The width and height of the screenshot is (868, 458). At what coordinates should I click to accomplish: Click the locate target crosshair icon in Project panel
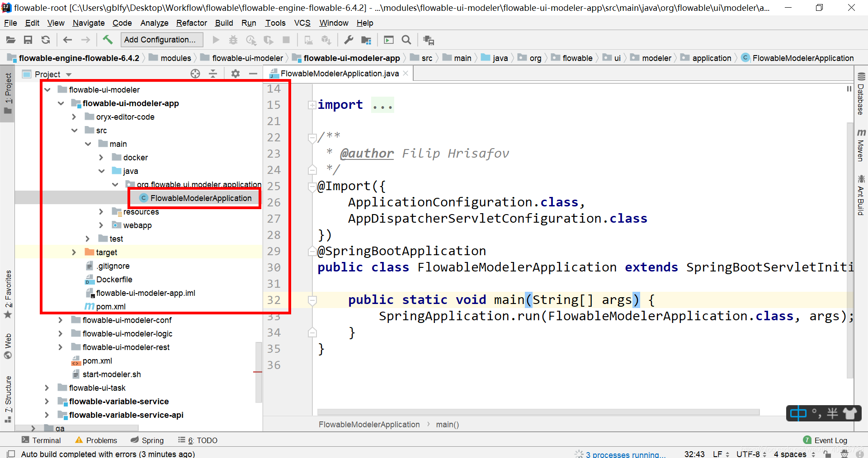pos(195,74)
